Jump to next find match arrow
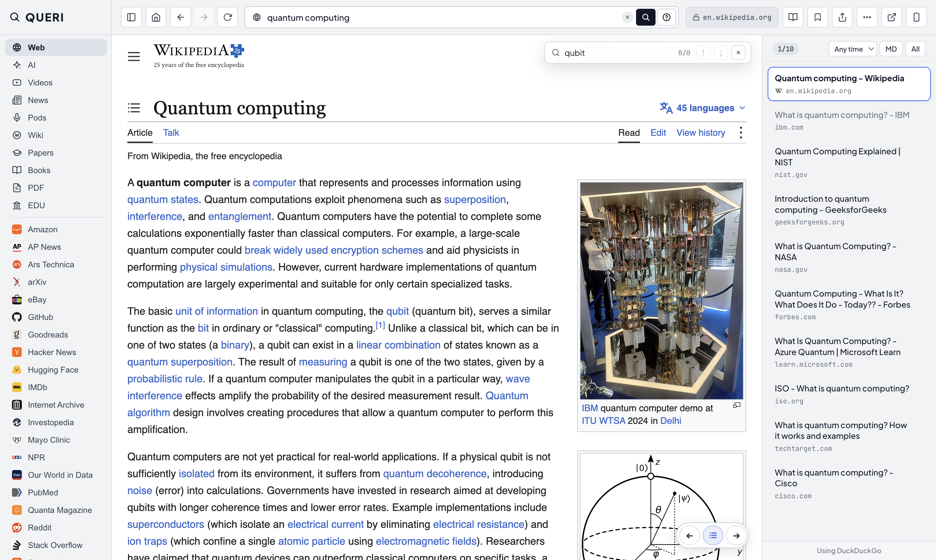 (x=721, y=53)
